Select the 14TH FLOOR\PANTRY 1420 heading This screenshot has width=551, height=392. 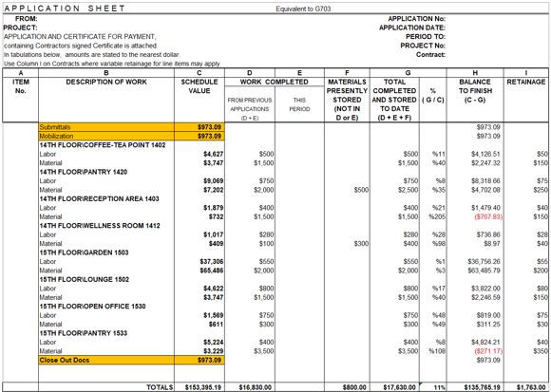[x=84, y=172]
